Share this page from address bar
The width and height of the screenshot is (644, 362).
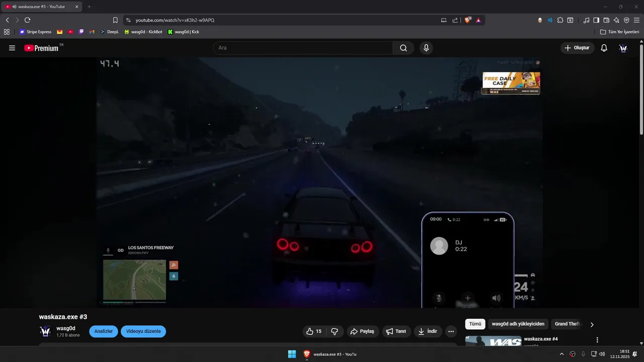coord(455,20)
